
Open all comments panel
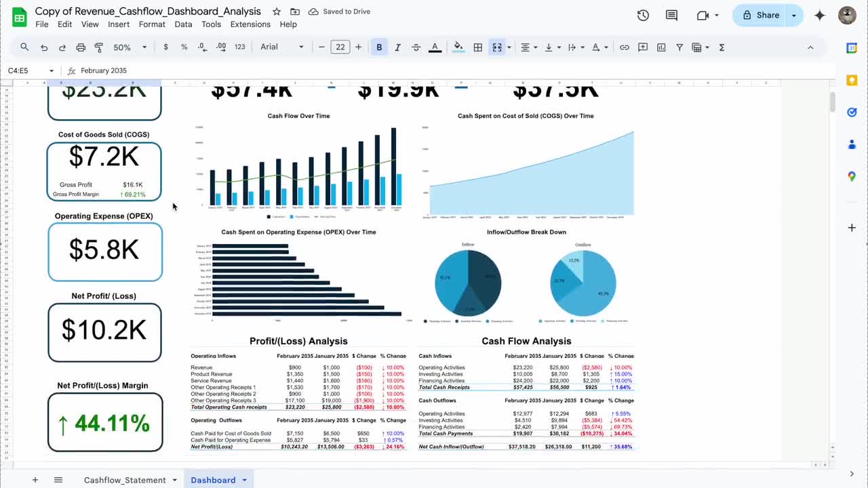coord(672,16)
